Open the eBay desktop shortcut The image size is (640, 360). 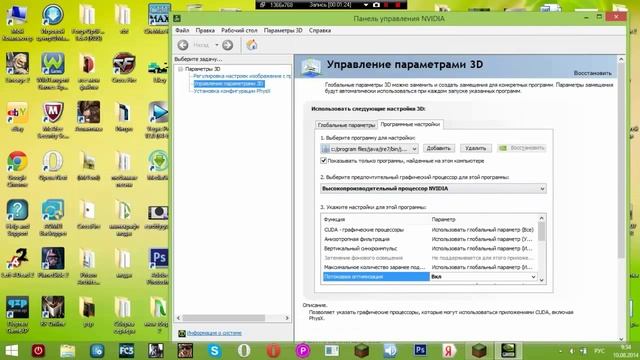coord(17,117)
